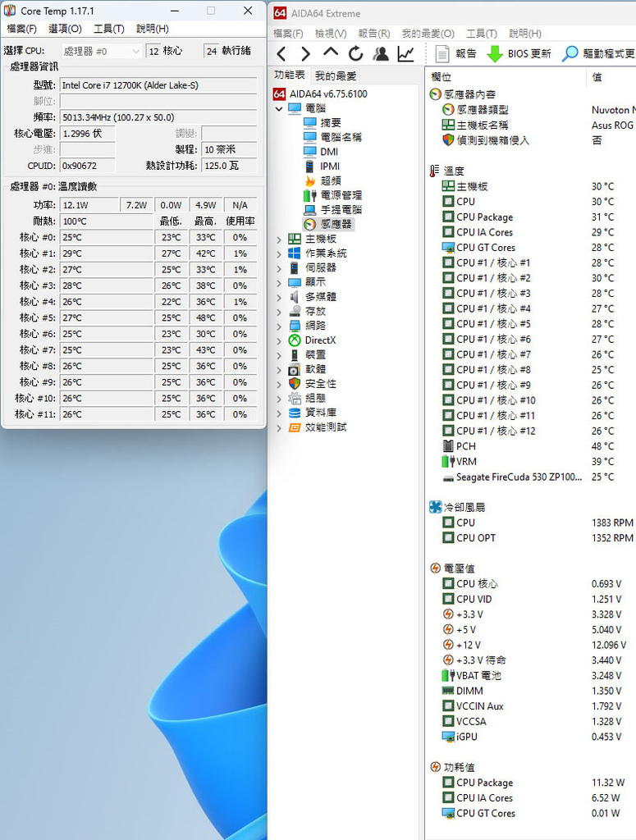Image resolution: width=636 pixels, height=840 pixels.
Task: Click the user profile toolbar icon in AIDA64
Action: [x=381, y=53]
